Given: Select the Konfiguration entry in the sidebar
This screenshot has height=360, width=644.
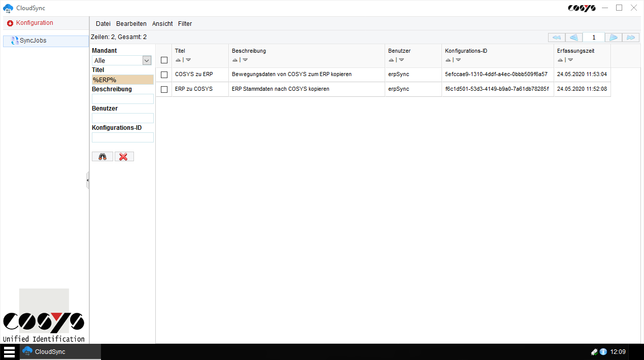Looking at the screenshot, I should (34, 23).
